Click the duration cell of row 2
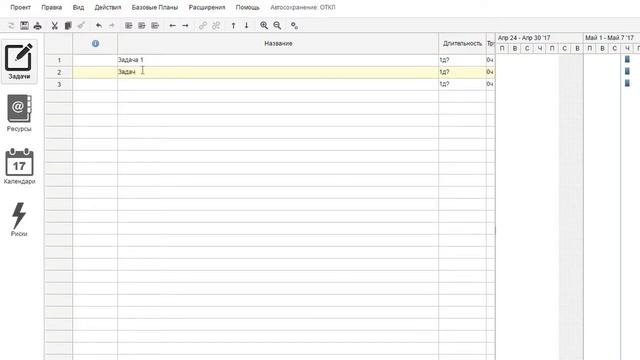 pos(462,72)
